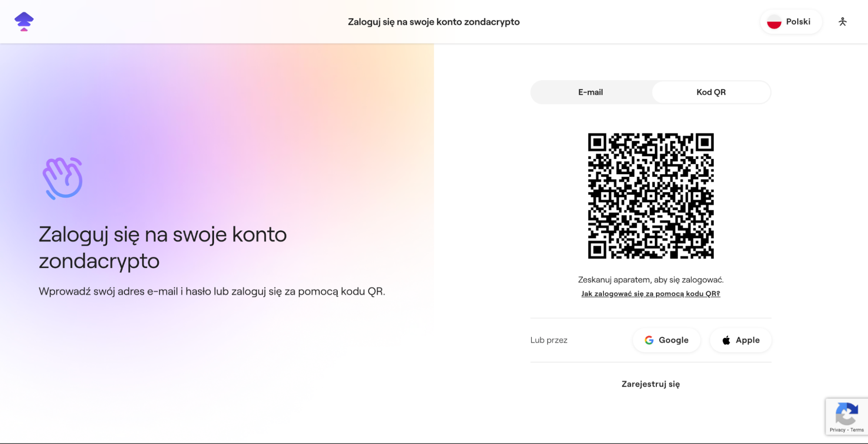Click the accessibility figure icon
The image size is (868, 444).
(842, 21)
